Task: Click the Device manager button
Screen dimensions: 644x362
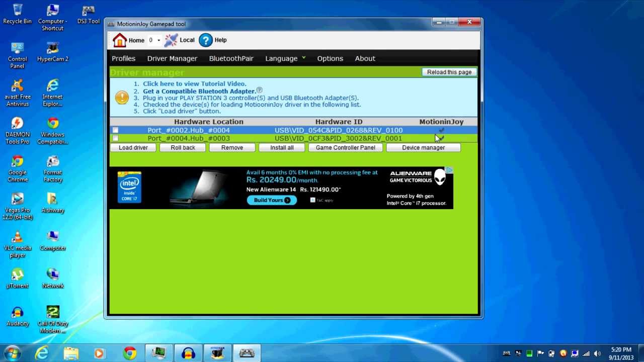Action: [424, 148]
